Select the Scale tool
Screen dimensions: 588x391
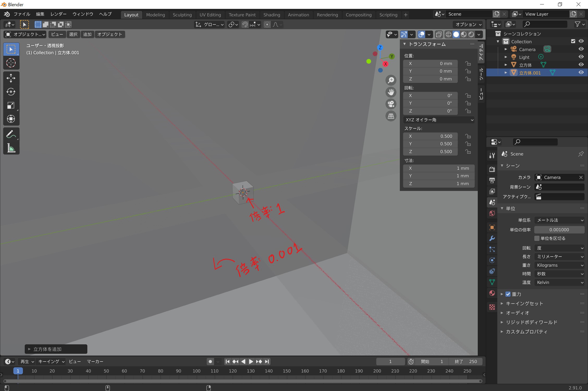[x=11, y=105]
